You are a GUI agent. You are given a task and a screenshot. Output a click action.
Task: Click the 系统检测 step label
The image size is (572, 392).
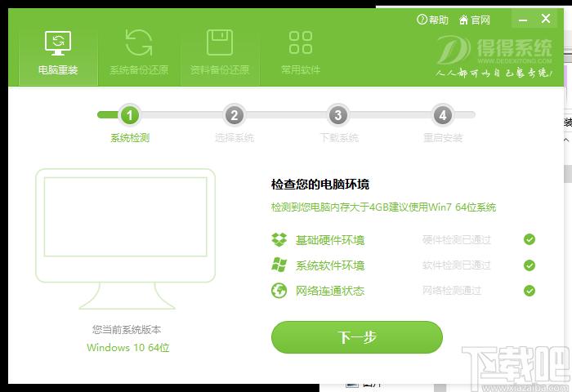(x=130, y=138)
